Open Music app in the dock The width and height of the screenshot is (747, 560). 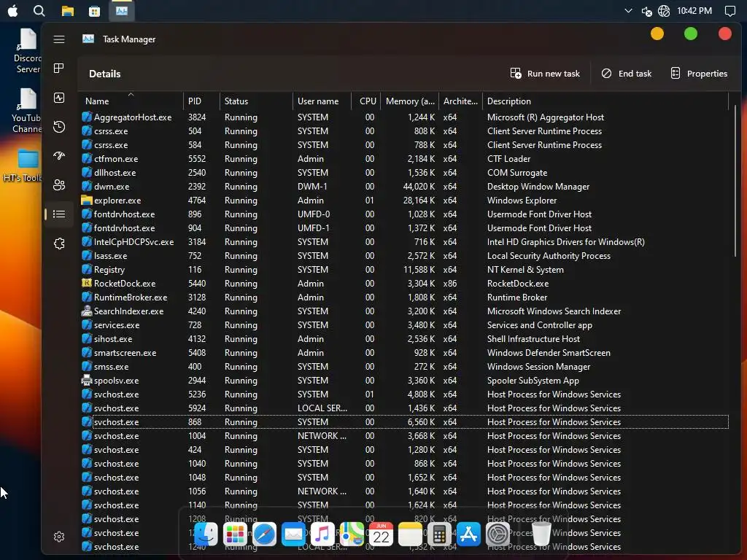[322, 534]
